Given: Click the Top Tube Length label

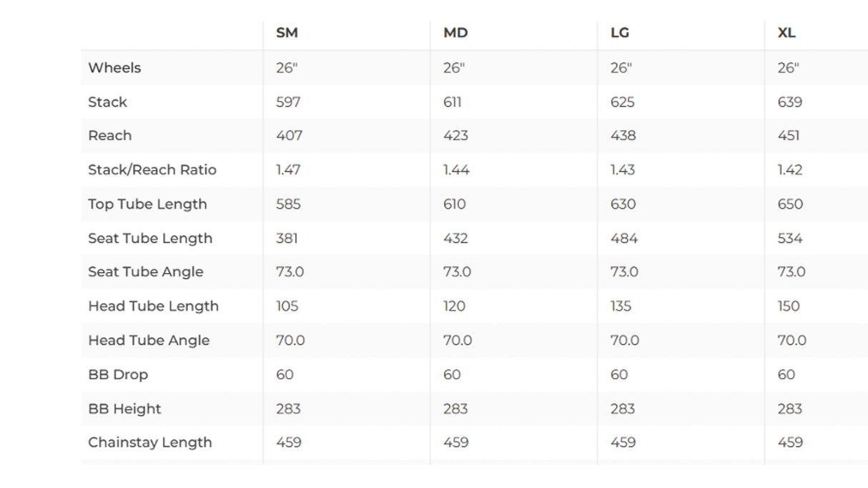Looking at the screenshot, I should [x=147, y=204].
